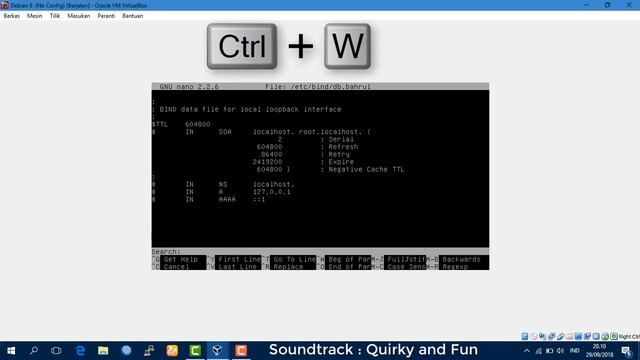This screenshot has height=360, width=640.
Task: Click the $TTL 604800 line
Action: pyautogui.click(x=181, y=124)
